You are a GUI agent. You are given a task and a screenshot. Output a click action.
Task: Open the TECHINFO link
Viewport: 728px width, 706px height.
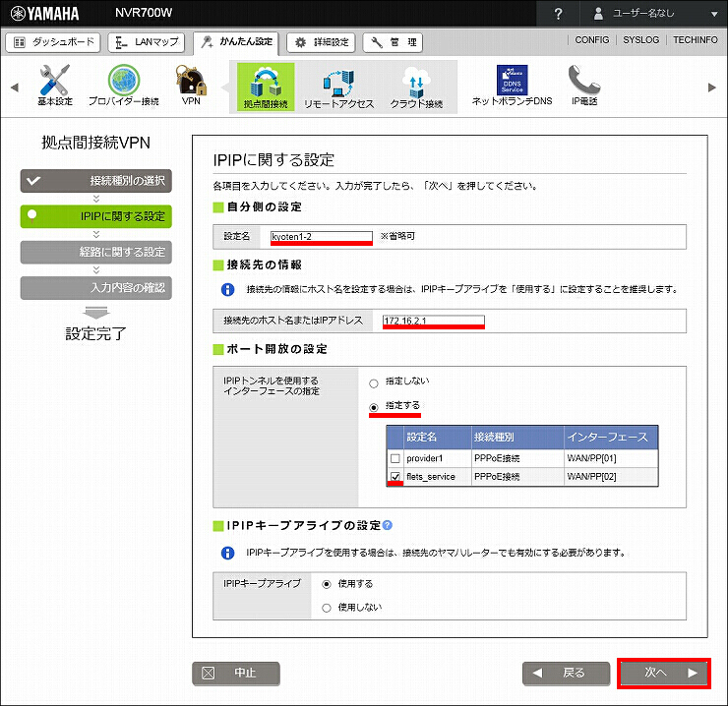coord(695,40)
